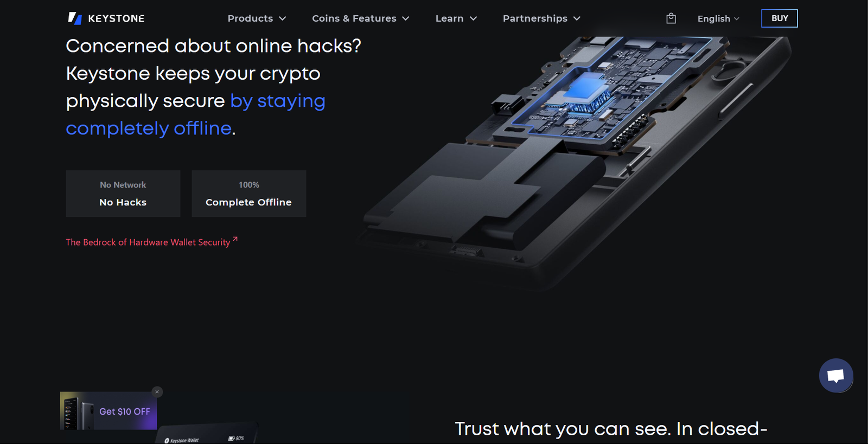Viewport: 868px width, 444px height.
Task: Open the live chat bubble icon
Action: 836,375
